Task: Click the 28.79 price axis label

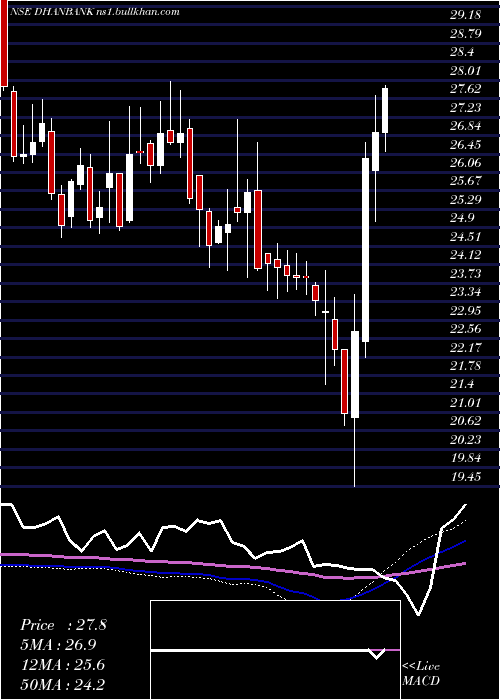Action: point(465,33)
